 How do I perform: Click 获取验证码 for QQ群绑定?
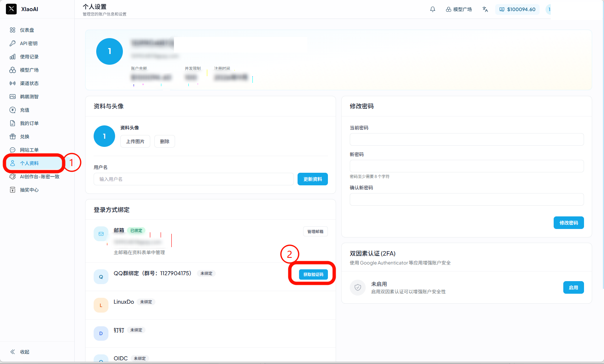(313, 274)
